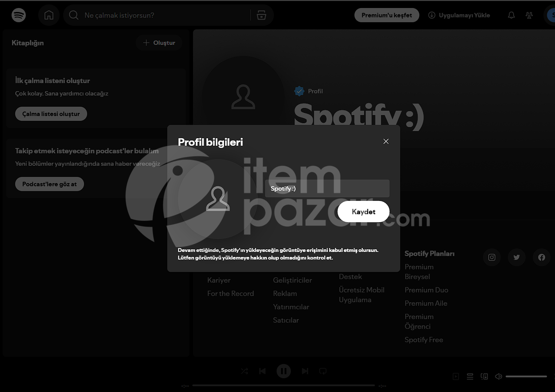Open Spotify Free plan link
Viewport: 555px width, 392px height.
coord(424,340)
